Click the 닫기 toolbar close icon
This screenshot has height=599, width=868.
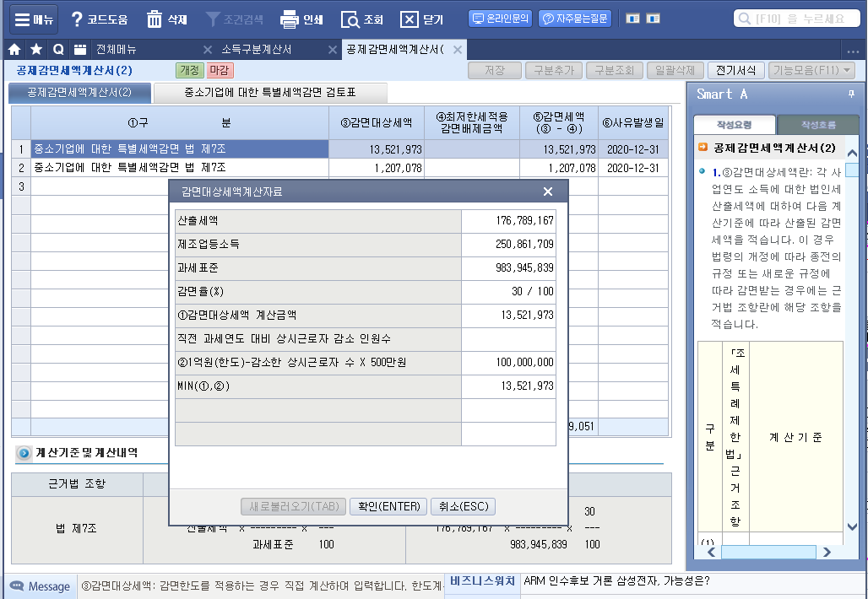409,20
